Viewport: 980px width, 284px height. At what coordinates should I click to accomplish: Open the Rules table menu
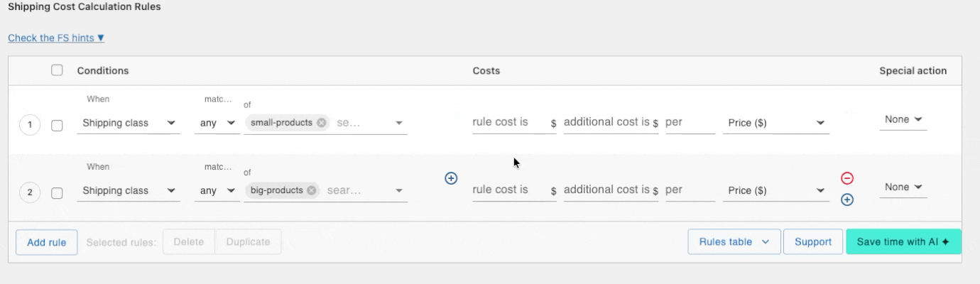point(734,242)
